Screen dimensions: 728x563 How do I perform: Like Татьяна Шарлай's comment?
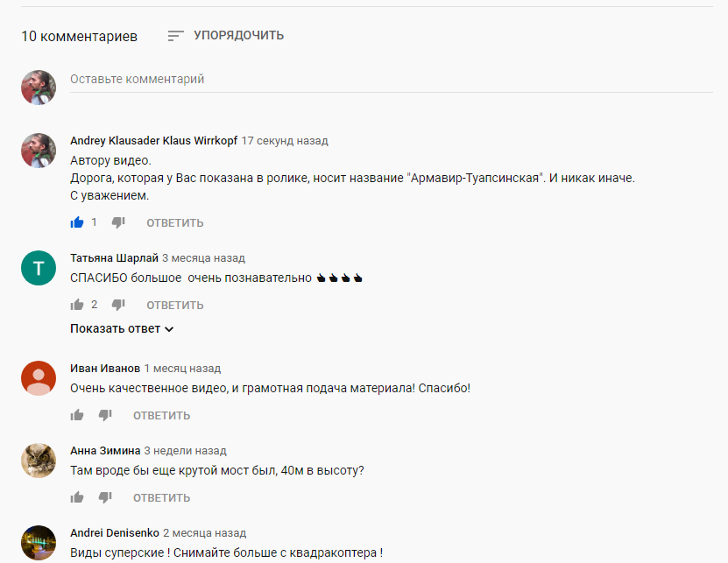pos(77,305)
